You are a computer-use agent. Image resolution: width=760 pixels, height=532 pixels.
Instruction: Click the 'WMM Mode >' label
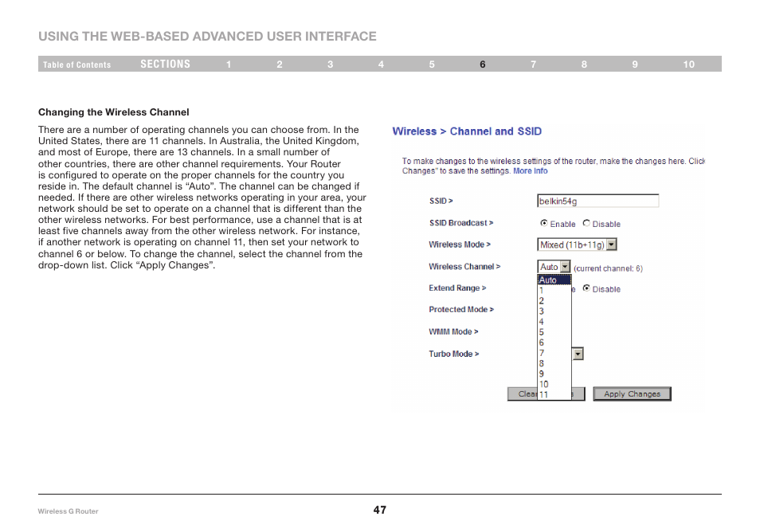click(453, 331)
